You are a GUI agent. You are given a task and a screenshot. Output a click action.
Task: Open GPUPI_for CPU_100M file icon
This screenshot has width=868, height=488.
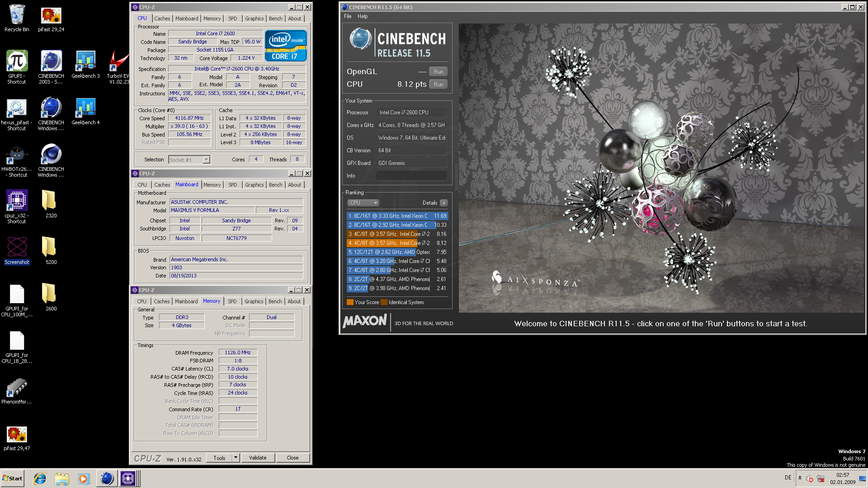point(17,300)
